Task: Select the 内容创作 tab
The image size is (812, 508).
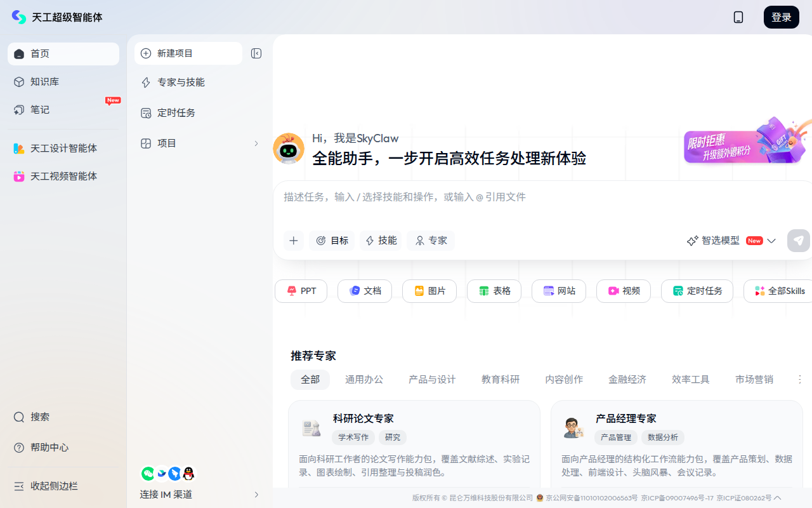Action: (564, 380)
